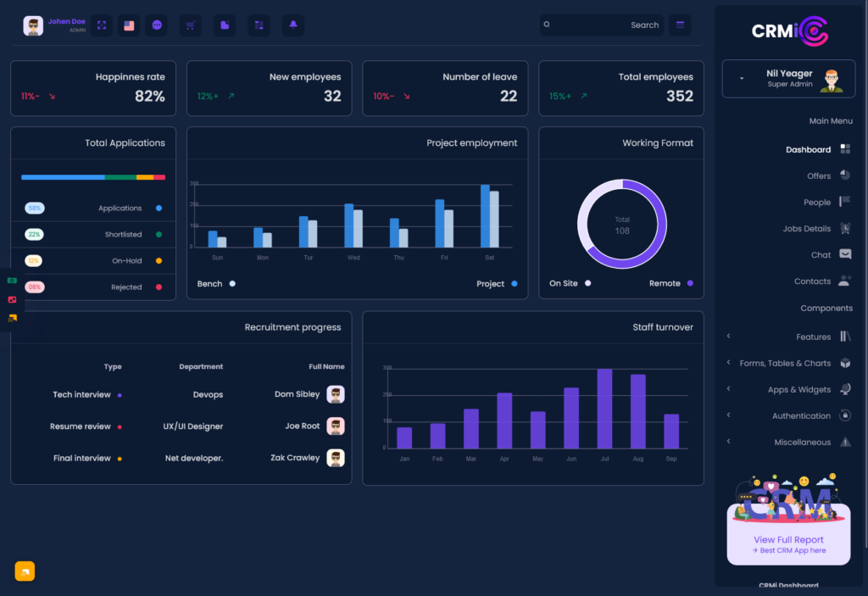Click the hamburger menu icon beside Search
The image size is (868, 596).
[x=681, y=25]
